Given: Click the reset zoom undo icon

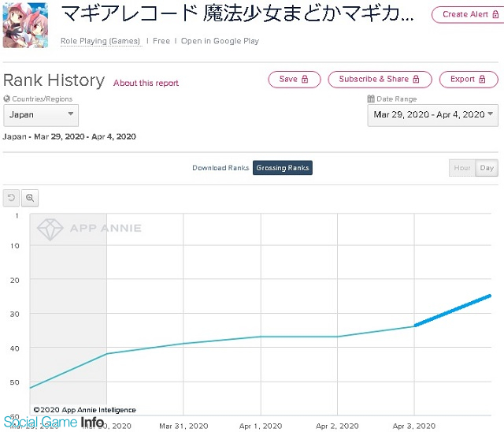Looking at the screenshot, I should [x=11, y=198].
